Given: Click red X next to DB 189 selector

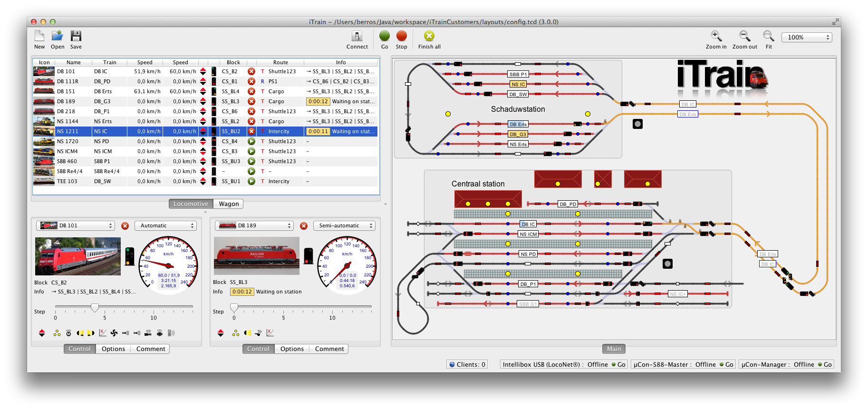Looking at the screenshot, I should 304,226.
